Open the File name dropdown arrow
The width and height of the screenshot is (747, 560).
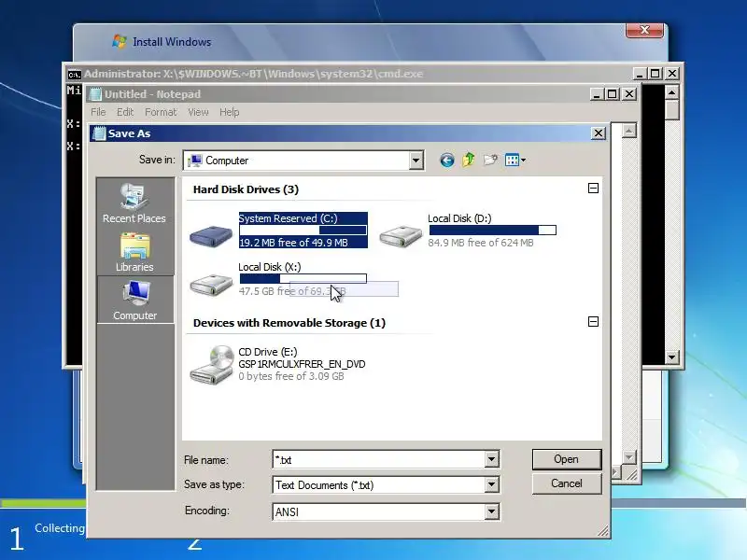492,459
